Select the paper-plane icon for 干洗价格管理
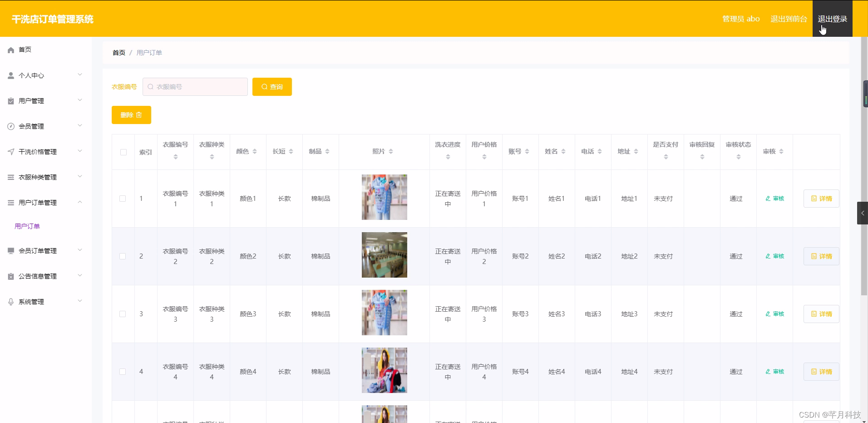The width and height of the screenshot is (868, 423). click(10, 152)
